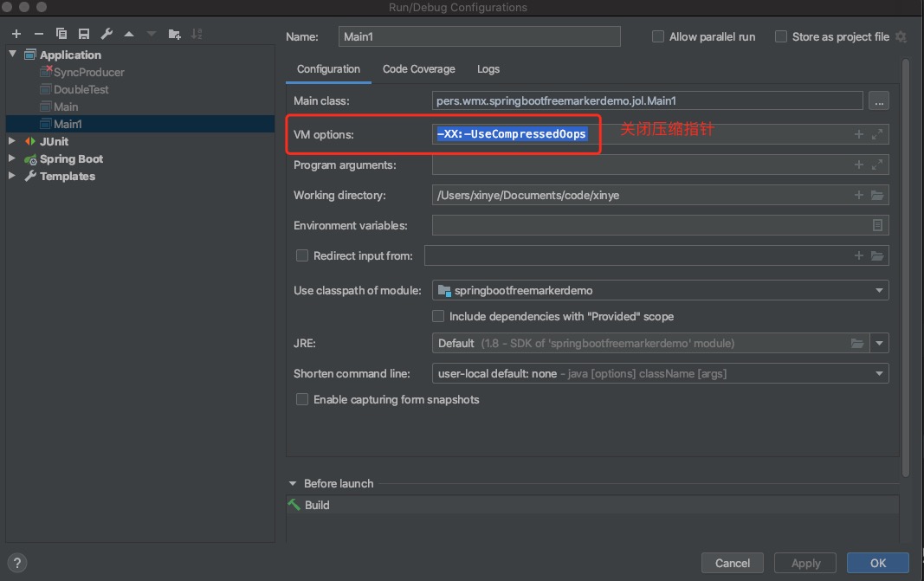Click the Cancel button
The width and height of the screenshot is (924, 581).
tap(732, 563)
